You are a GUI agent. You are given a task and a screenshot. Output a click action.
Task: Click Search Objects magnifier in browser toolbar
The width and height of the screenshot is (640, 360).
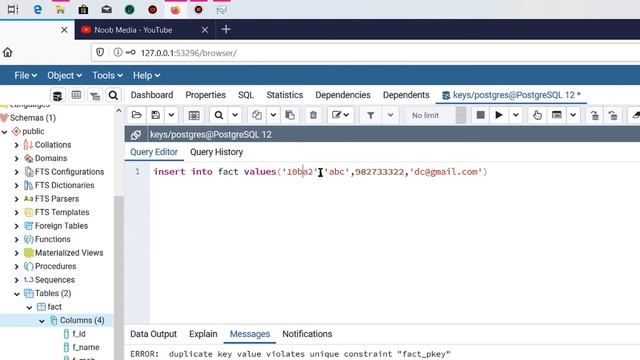[113, 96]
